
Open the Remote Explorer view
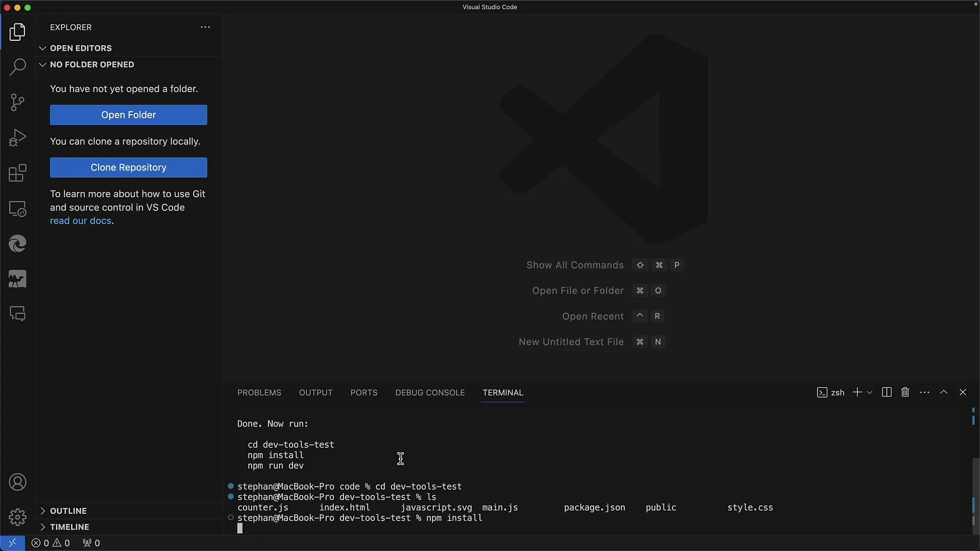click(x=17, y=209)
